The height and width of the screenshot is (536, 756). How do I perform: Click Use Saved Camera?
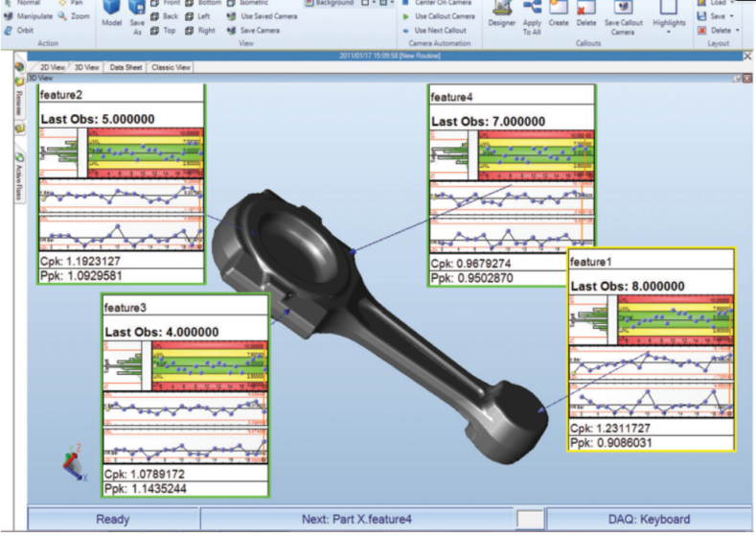tap(263, 16)
